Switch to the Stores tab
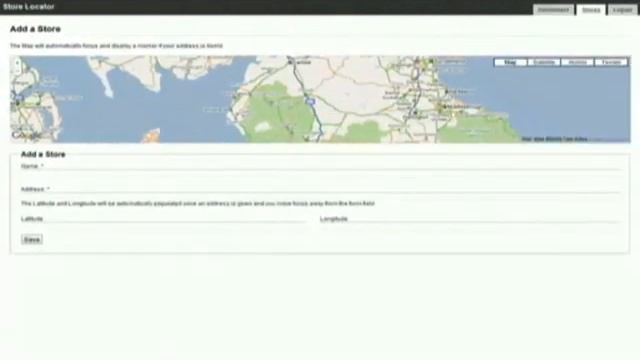 pyautogui.click(x=591, y=10)
